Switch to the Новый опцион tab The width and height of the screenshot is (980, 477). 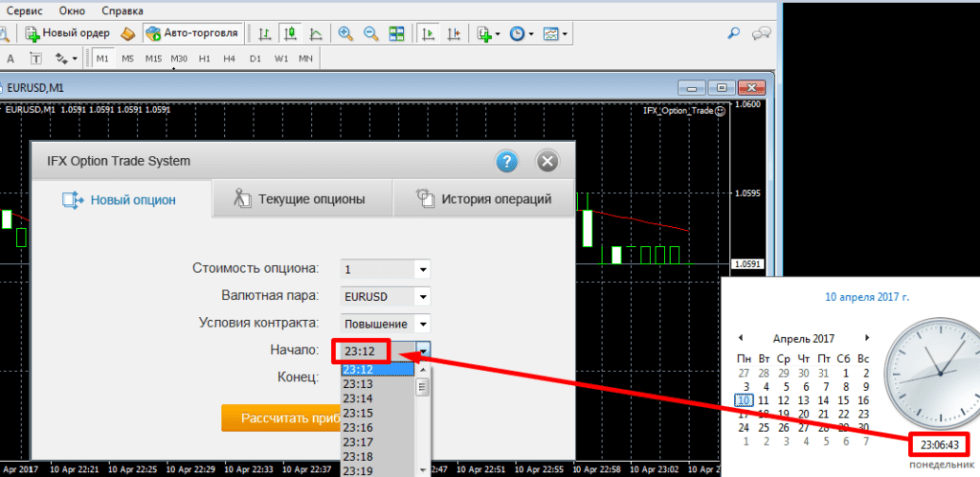tap(122, 199)
